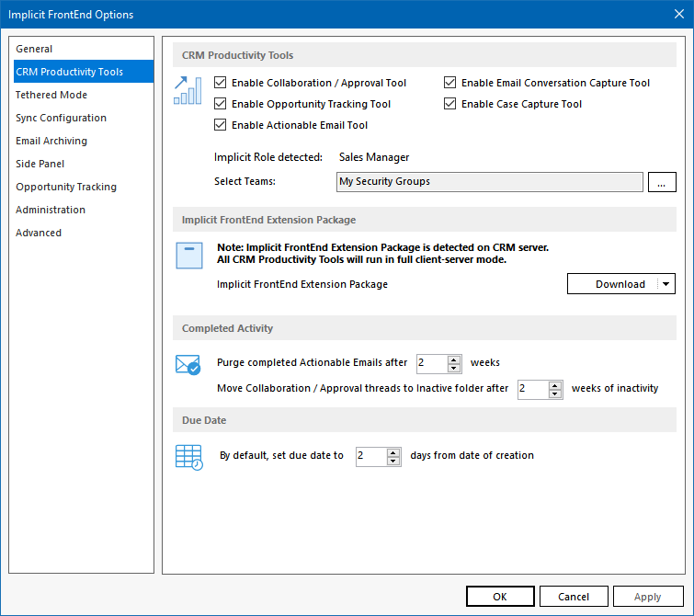The height and width of the screenshot is (616, 694).
Task: Click the Due Date calendar icon
Action: (x=188, y=457)
